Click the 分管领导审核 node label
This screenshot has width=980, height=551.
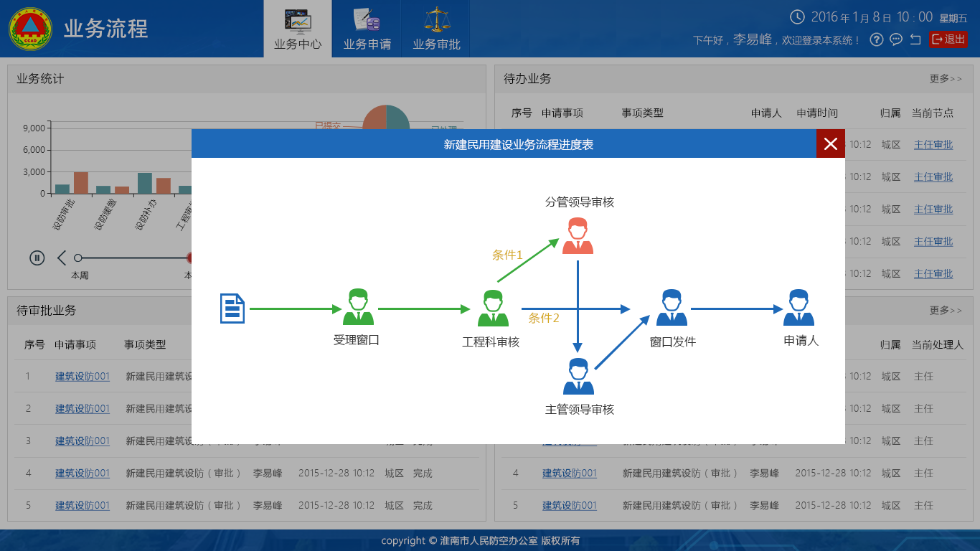[x=580, y=202]
